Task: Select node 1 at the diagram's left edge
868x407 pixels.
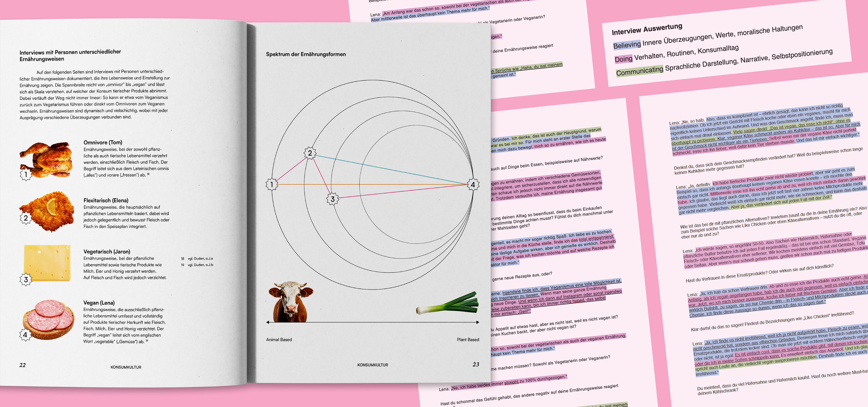Action: (271, 185)
